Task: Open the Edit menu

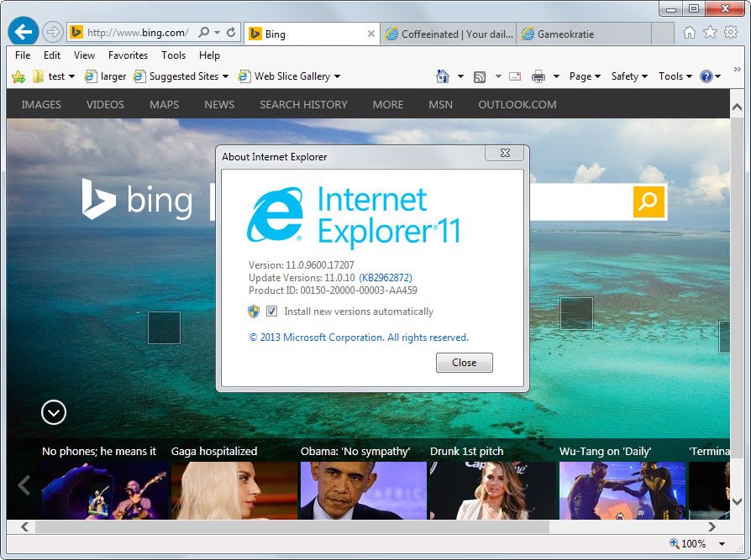Action: click(52, 55)
